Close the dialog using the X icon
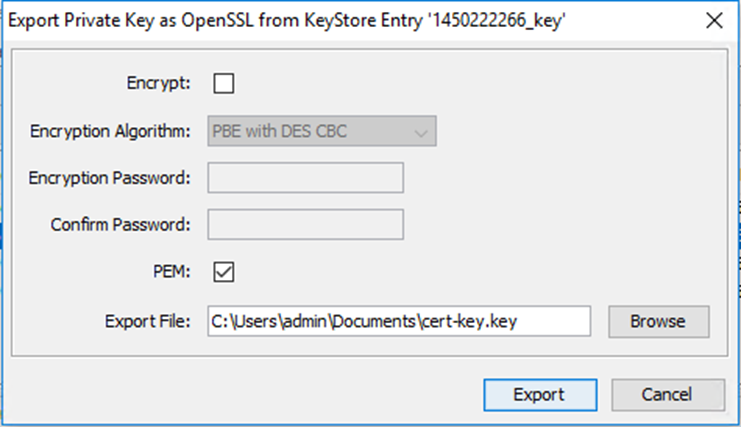 coord(713,19)
